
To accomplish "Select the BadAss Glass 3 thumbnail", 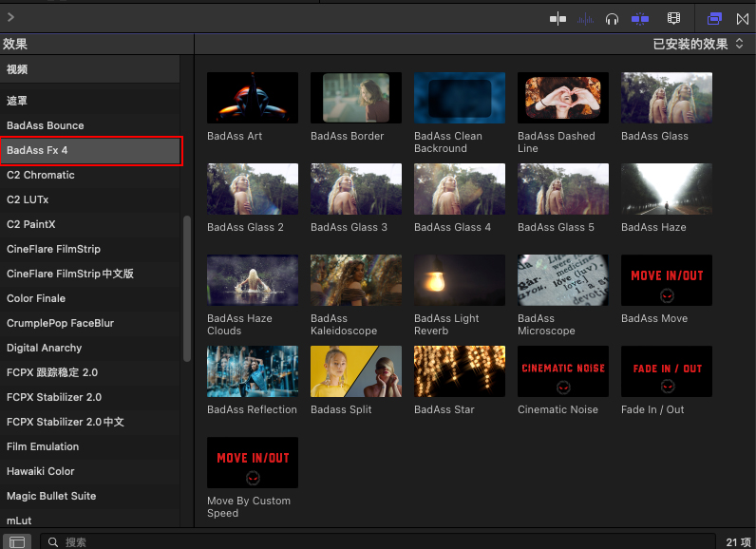I will point(356,189).
